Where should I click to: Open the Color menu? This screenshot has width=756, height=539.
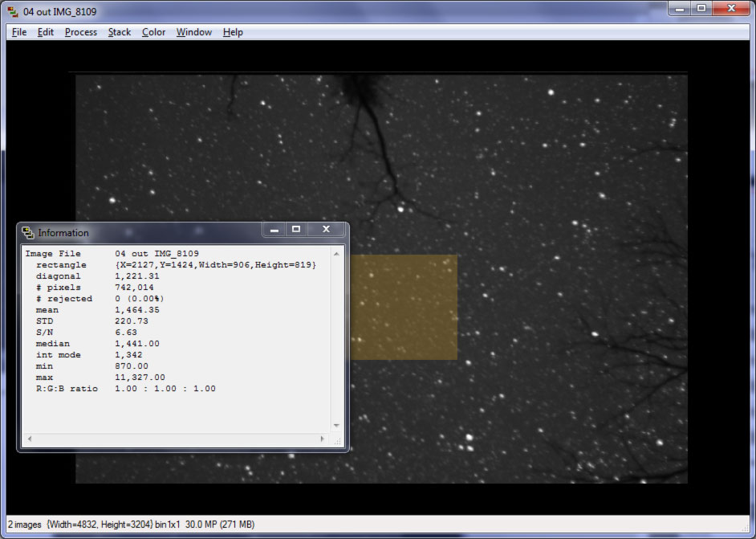[152, 32]
